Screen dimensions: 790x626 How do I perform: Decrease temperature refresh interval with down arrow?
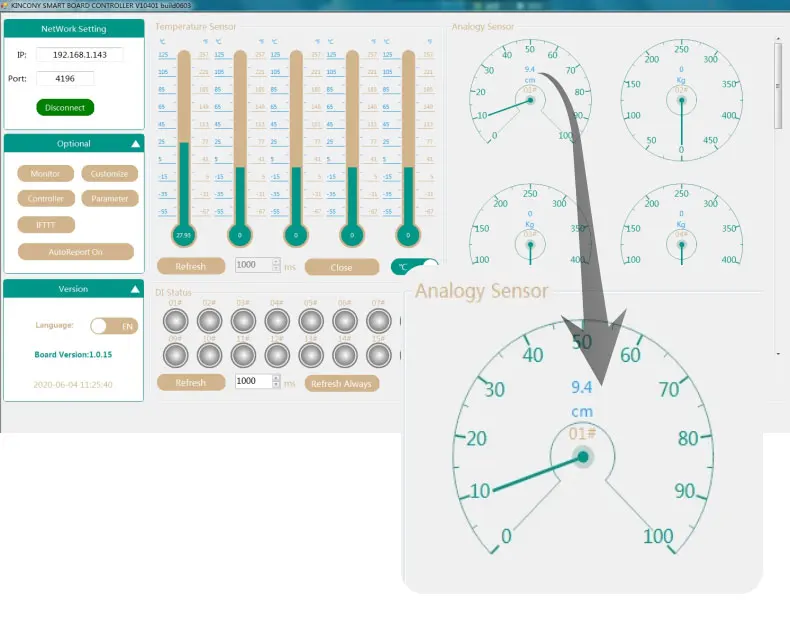[276, 269]
